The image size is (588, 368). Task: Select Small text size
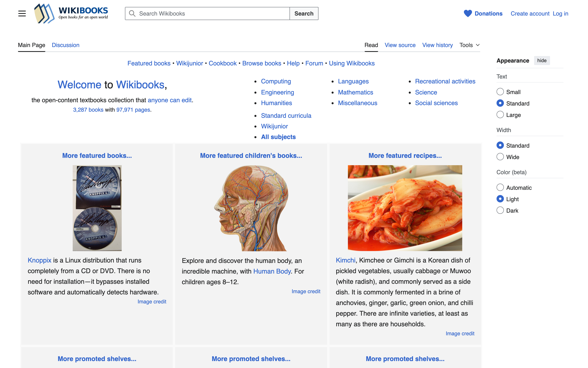[x=500, y=92]
